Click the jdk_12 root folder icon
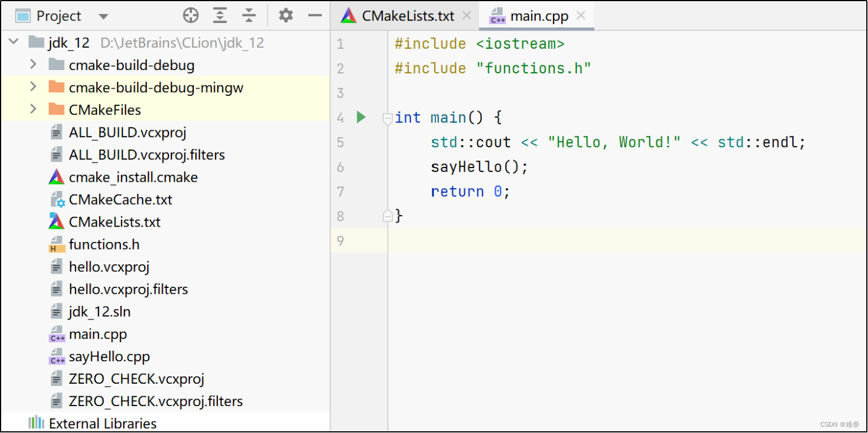The width and height of the screenshot is (868, 433). click(x=36, y=42)
